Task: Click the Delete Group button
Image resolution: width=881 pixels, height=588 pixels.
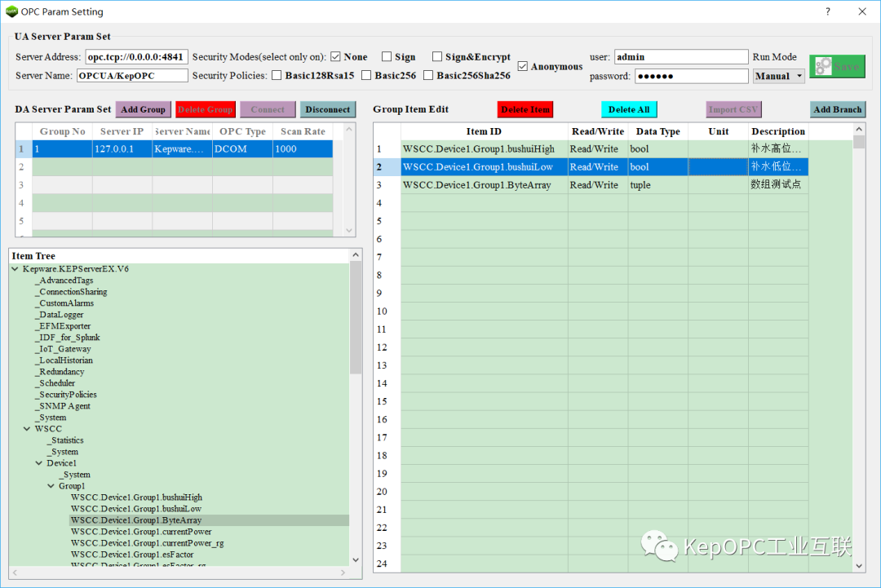Action: [x=205, y=109]
